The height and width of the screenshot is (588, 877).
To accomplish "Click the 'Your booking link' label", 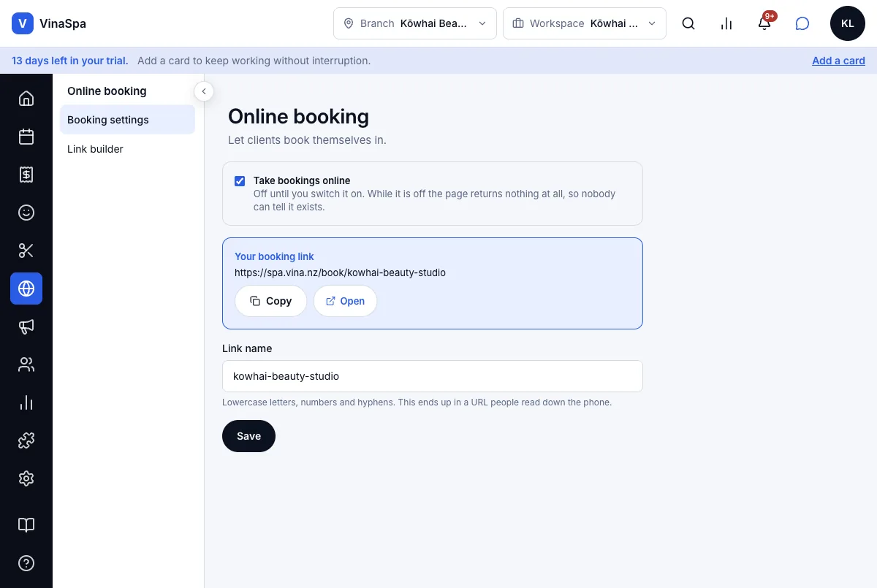I will click(x=274, y=256).
